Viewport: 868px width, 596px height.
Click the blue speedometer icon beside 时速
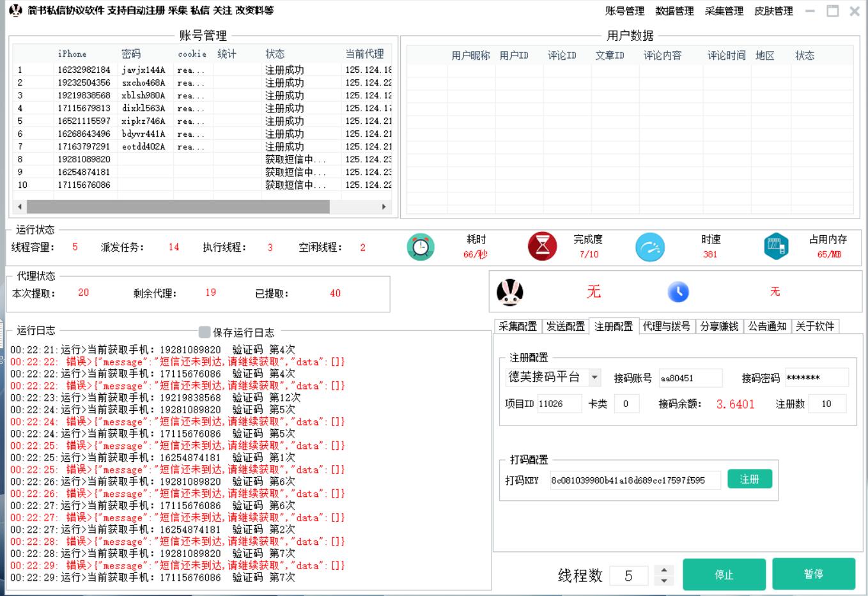pyautogui.click(x=650, y=247)
